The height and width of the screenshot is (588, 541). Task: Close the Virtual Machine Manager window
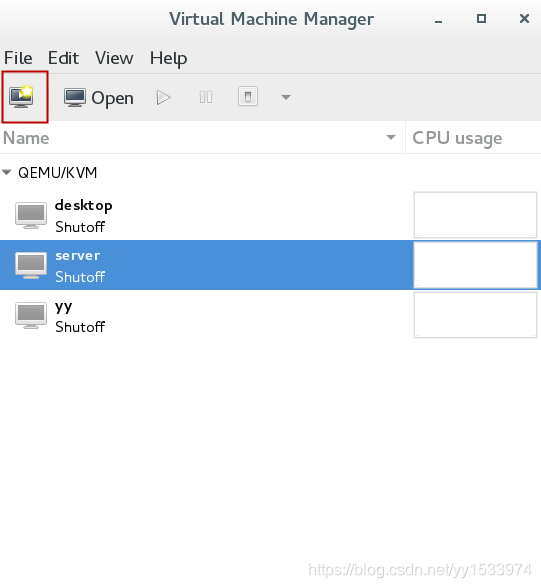(x=525, y=18)
